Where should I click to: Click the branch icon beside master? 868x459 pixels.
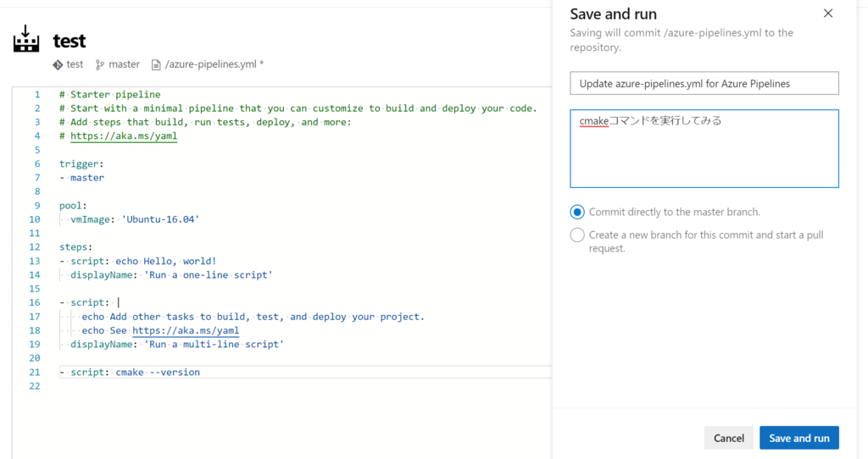(x=100, y=64)
